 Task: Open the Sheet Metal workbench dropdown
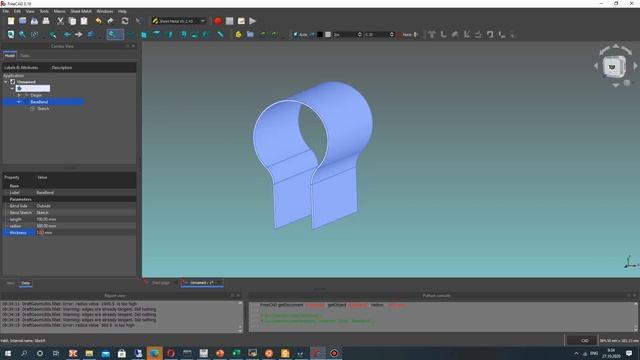pyautogui.click(x=179, y=21)
